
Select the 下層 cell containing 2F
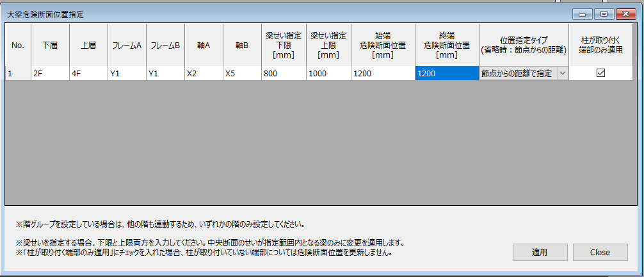[x=50, y=74]
